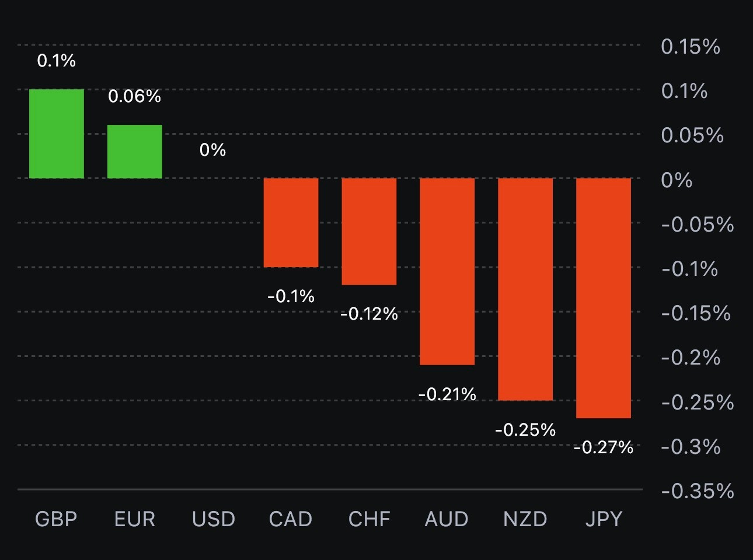Select the 0.06% data label
753x560 pixels.
pyautogui.click(x=135, y=96)
